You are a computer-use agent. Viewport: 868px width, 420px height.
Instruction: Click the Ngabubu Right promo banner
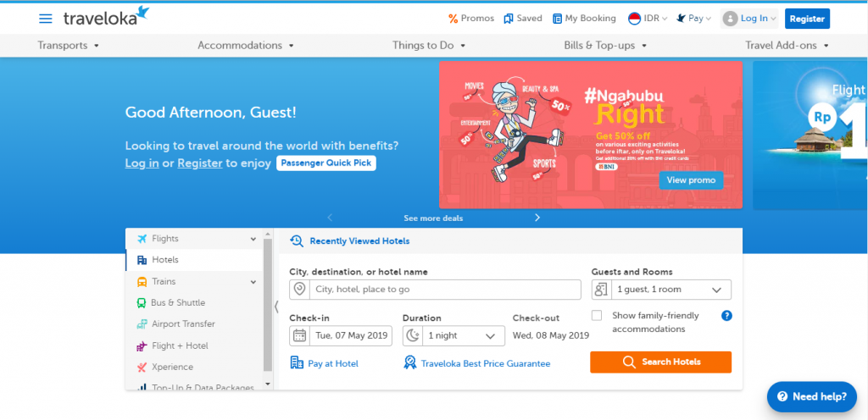[591, 135]
